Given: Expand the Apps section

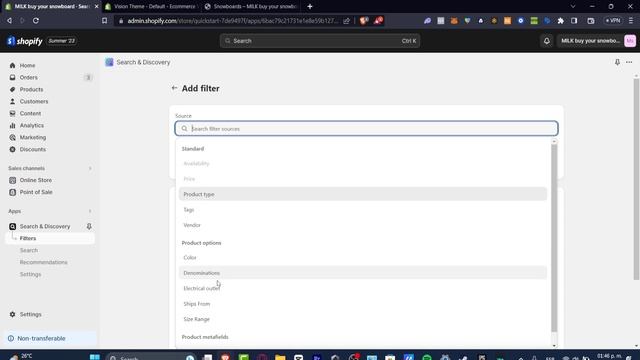Looking at the screenshot, I should click(90, 211).
